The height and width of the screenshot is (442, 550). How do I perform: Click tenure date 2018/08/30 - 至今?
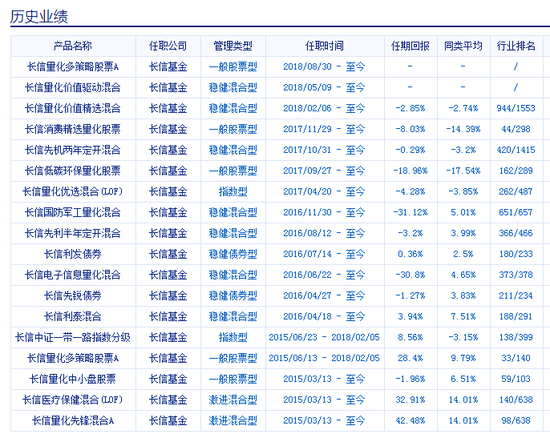point(324,67)
